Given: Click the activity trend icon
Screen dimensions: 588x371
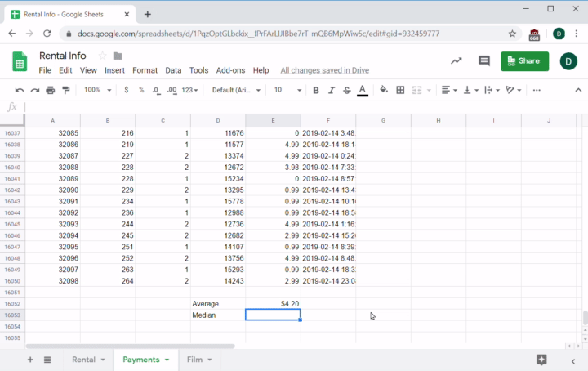Looking at the screenshot, I should click(x=456, y=61).
